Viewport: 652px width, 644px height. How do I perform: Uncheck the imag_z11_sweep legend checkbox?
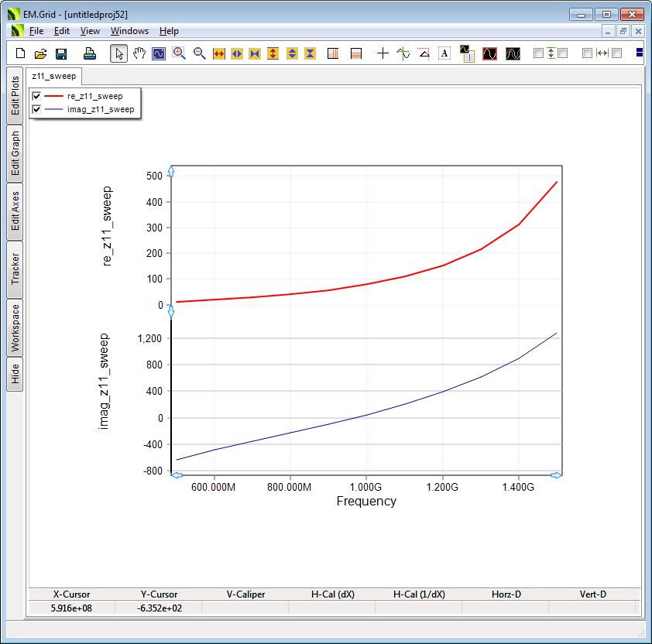(x=36, y=110)
